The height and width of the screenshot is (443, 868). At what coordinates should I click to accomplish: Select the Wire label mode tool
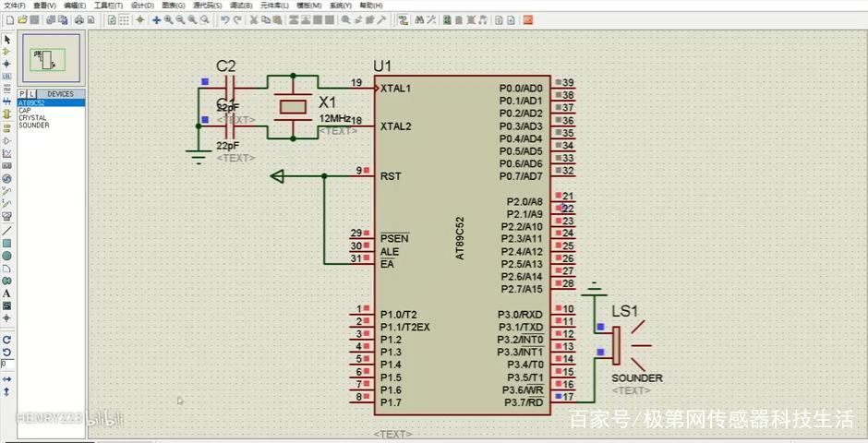pos(7,76)
